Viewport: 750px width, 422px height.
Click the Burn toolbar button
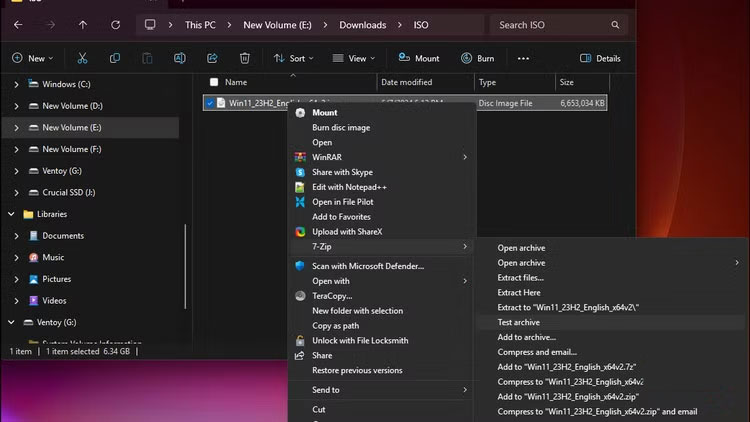coord(477,58)
